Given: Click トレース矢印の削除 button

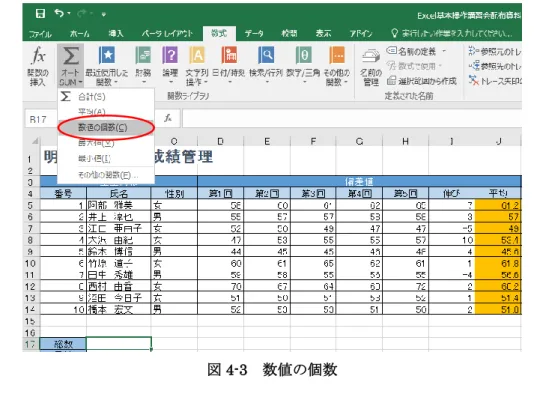Looking at the screenshot, I should click(x=494, y=81).
